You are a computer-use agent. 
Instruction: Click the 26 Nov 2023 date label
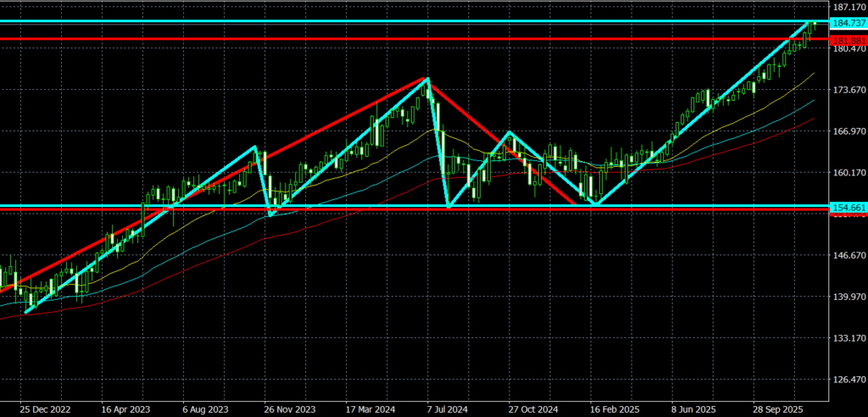pos(290,408)
